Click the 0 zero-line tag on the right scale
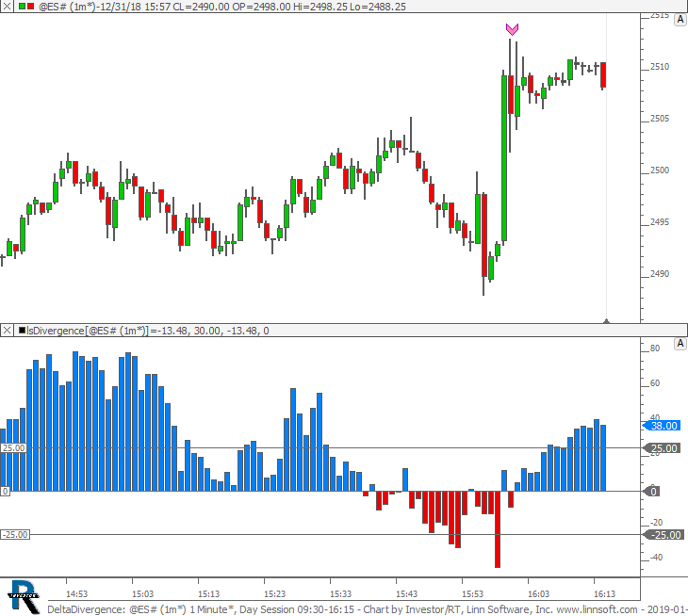This screenshot has width=688, height=616. click(x=651, y=492)
